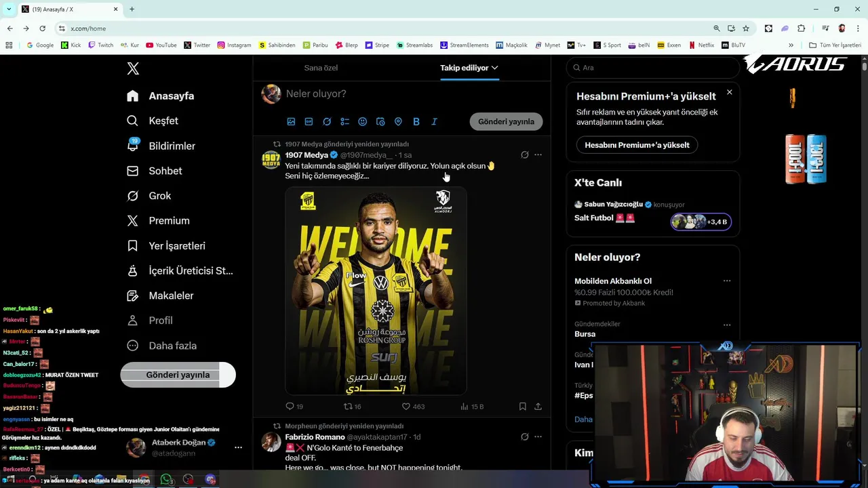Toggle italic text in composer
This screenshot has height=488, width=868.
pyautogui.click(x=434, y=122)
